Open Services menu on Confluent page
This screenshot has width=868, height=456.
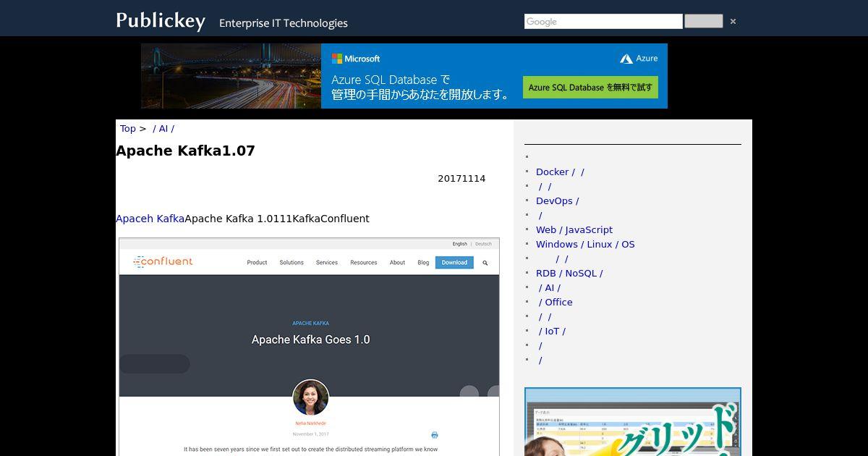point(327,263)
